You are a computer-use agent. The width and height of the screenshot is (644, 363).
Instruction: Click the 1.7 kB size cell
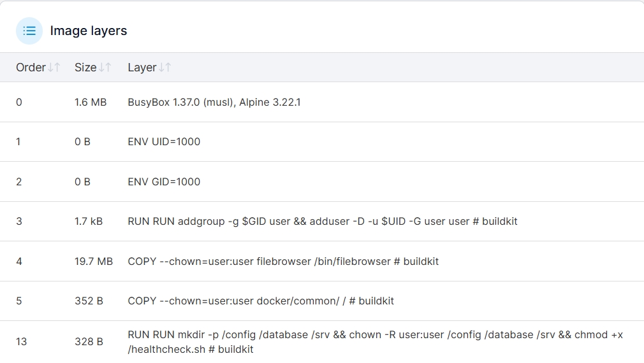coord(89,221)
